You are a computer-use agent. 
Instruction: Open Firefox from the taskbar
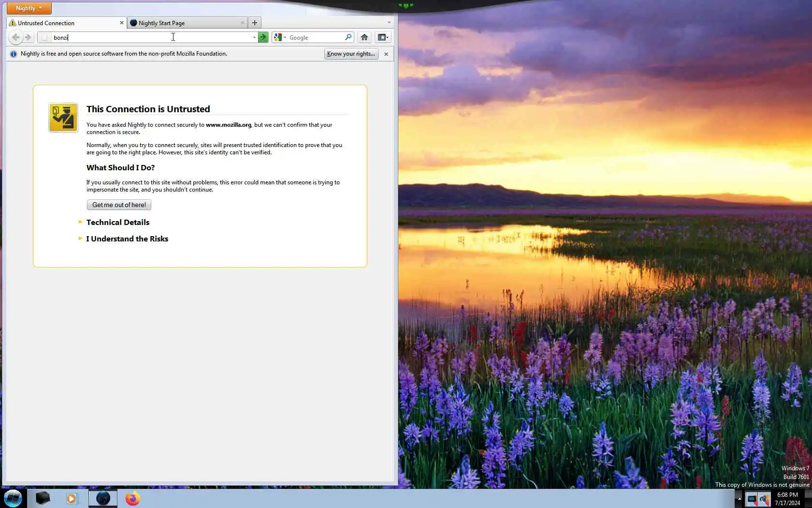132,498
